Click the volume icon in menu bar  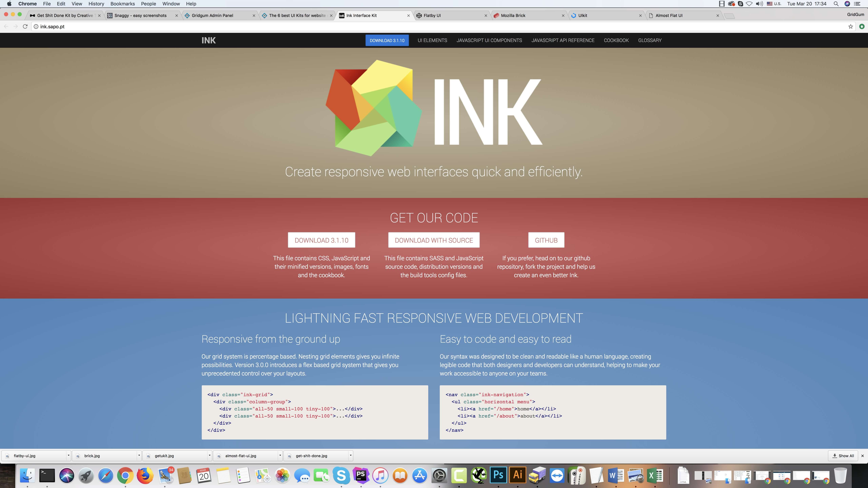pyautogui.click(x=759, y=4)
